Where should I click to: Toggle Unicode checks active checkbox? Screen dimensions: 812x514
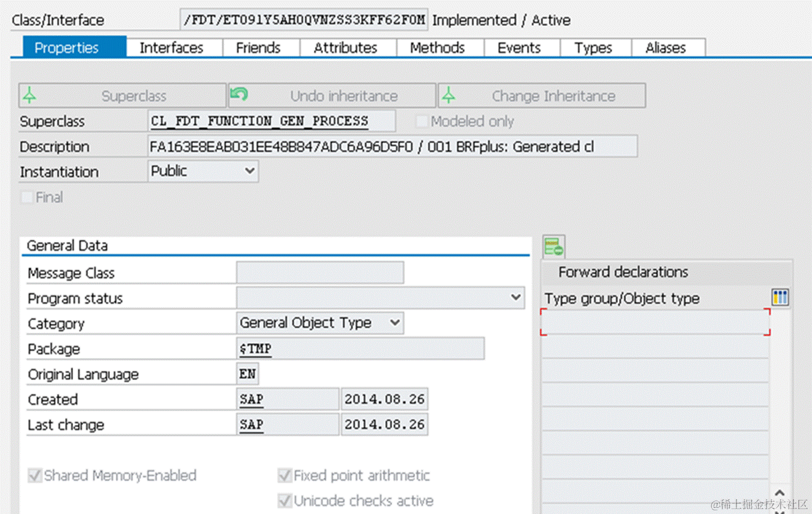tap(284, 500)
